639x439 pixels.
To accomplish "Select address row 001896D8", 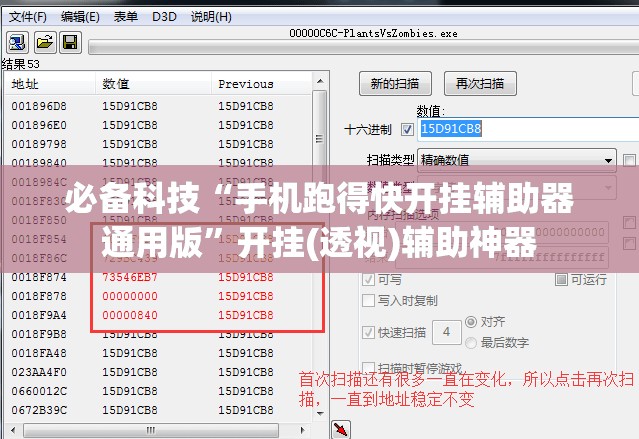I will point(158,106).
